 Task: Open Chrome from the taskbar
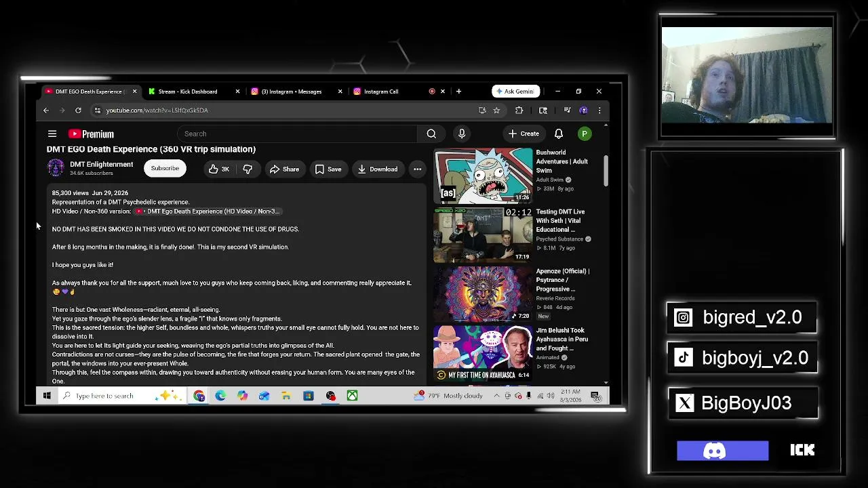[199, 396]
